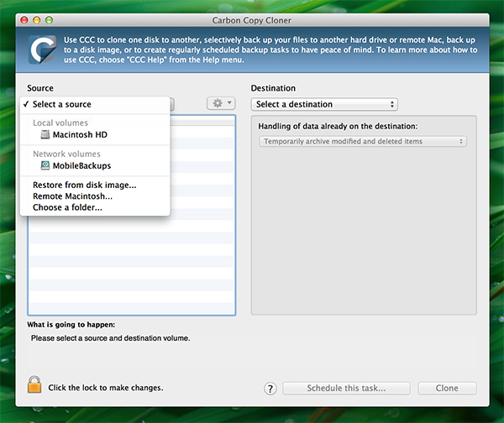
Task: Open the Select a destination dropdown
Action: click(324, 104)
